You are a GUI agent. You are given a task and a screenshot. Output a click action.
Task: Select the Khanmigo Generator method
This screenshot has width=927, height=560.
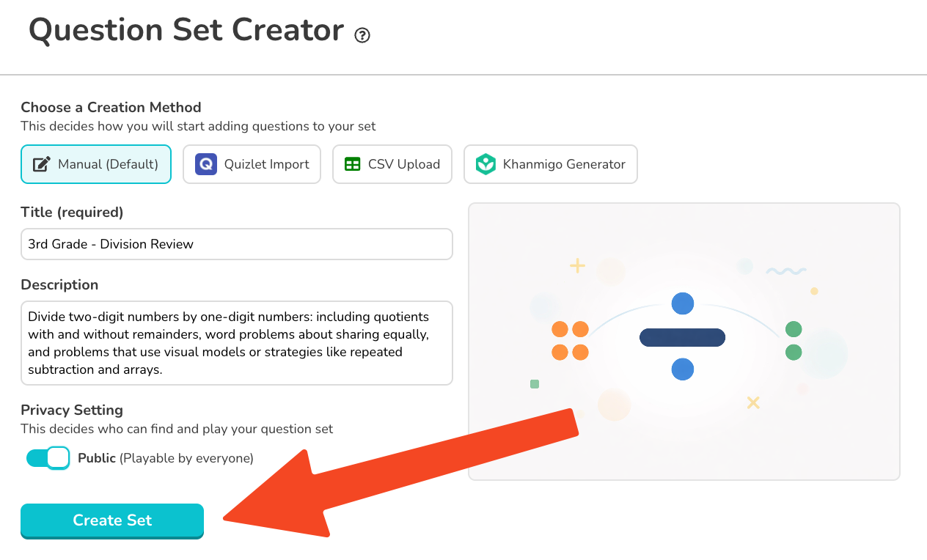point(551,164)
